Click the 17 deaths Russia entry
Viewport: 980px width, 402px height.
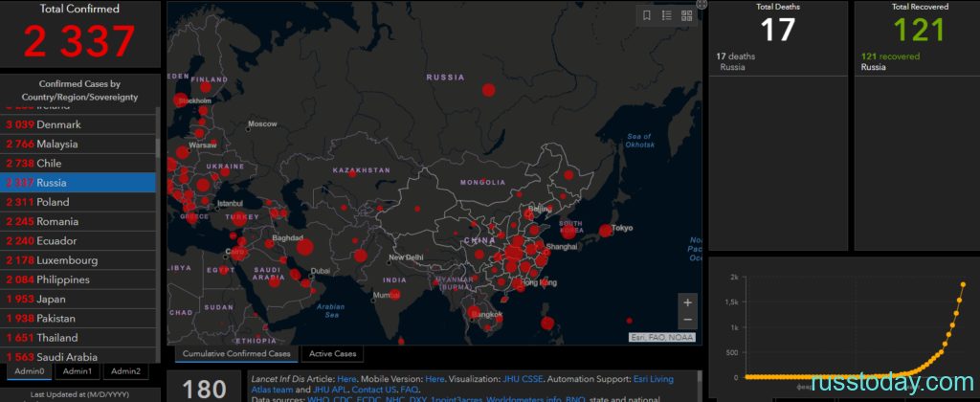pos(736,61)
